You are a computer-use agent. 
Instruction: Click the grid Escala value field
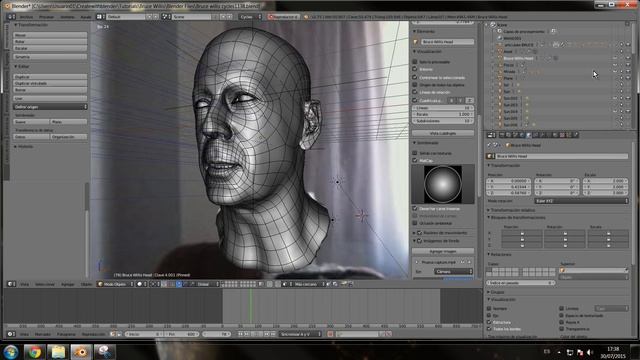coord(443,114)
